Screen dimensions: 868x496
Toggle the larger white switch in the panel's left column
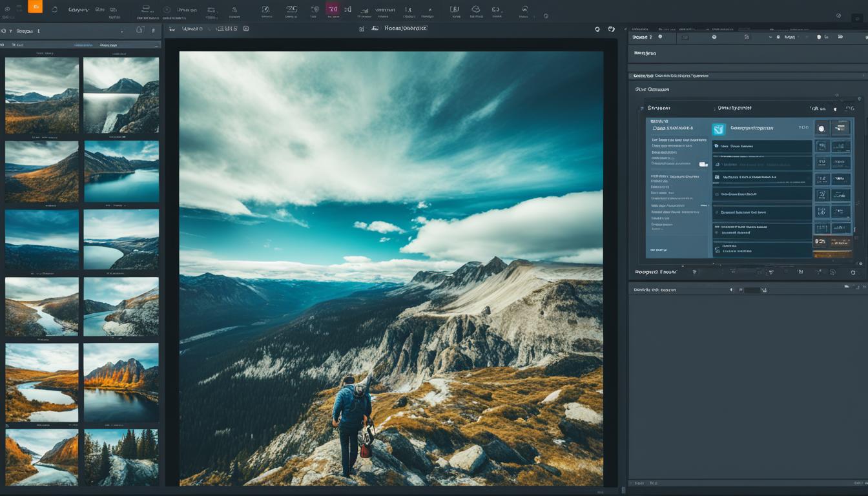click(703, 165)
